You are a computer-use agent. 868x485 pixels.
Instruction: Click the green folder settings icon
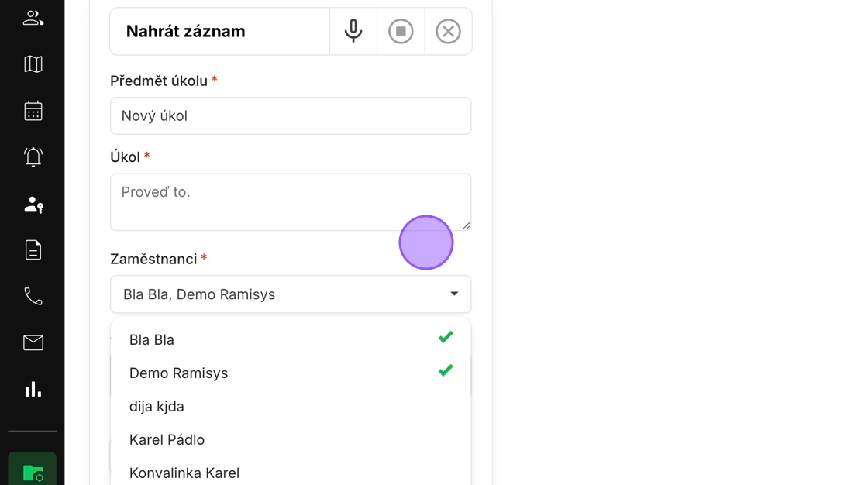point(33,472)
